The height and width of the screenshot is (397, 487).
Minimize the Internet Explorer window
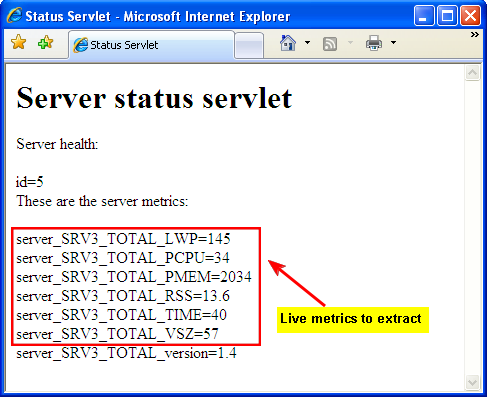[x=424, y=15]
